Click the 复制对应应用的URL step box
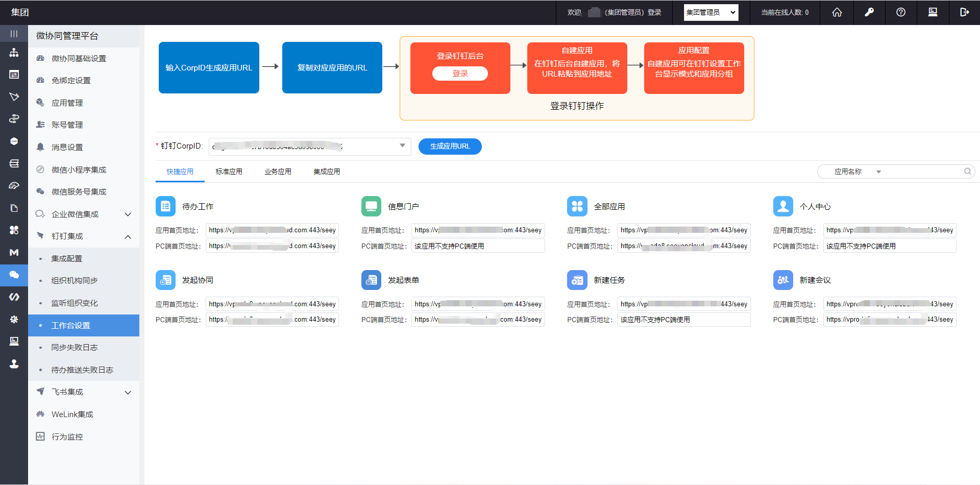This screenshot has width=980, height=485. coord(332,68)
